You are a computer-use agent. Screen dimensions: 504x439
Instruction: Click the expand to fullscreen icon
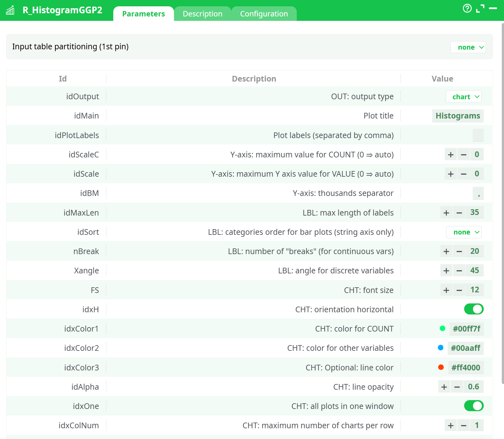click(480, 9)
